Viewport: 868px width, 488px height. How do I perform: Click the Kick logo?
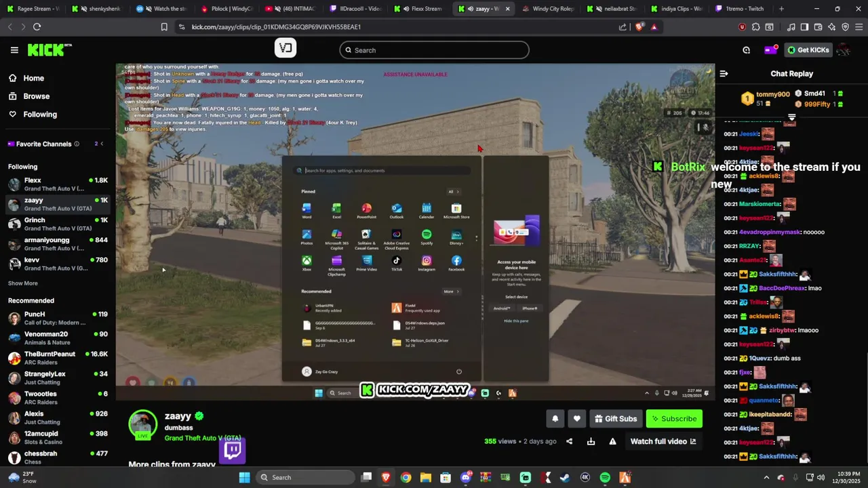tap(50, 50)
